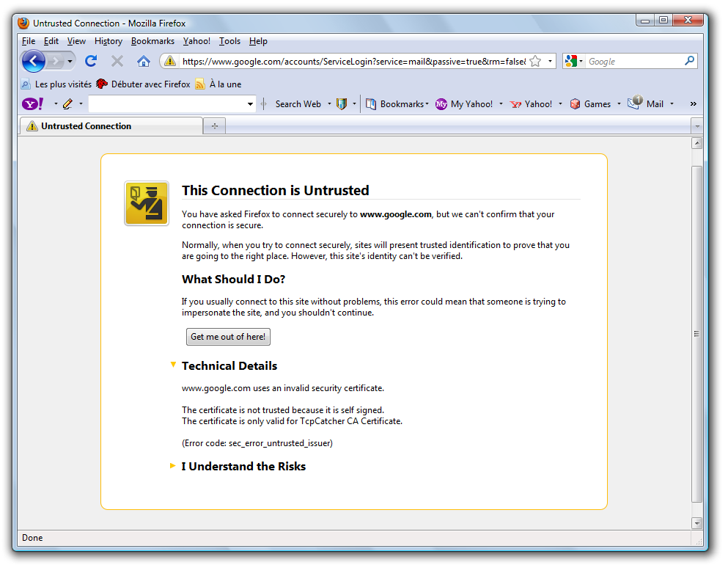Screen dimensions: 728x565
Task: Open Mail on Yahoo toolbar
Action: pos(646,103)
